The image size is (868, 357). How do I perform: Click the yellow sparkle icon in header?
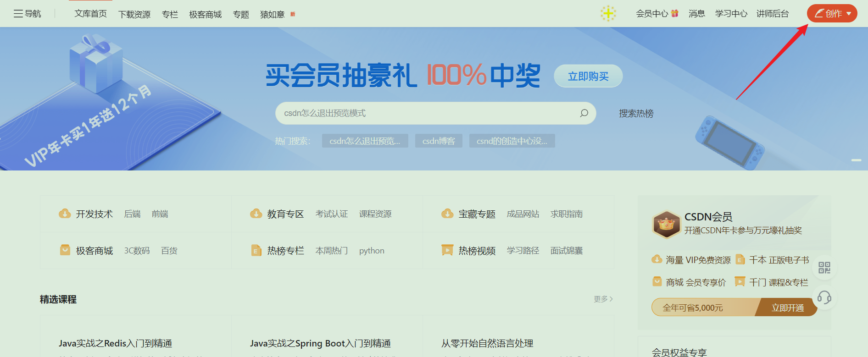[x=608, y=13]
